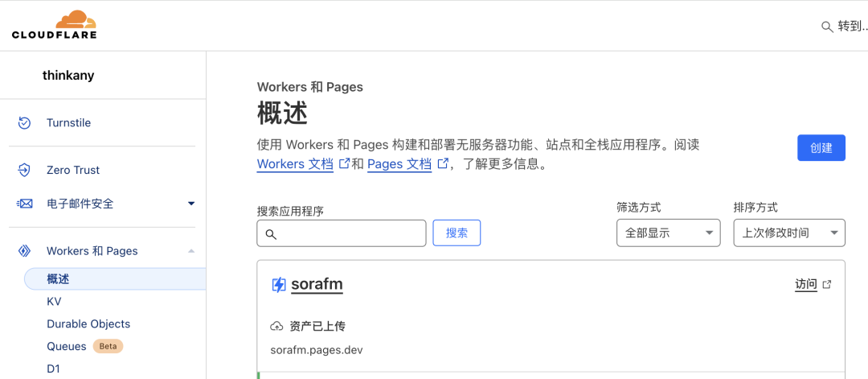
Task: Click the sorafm.pages.dev domain text
Action: [317, 350]
